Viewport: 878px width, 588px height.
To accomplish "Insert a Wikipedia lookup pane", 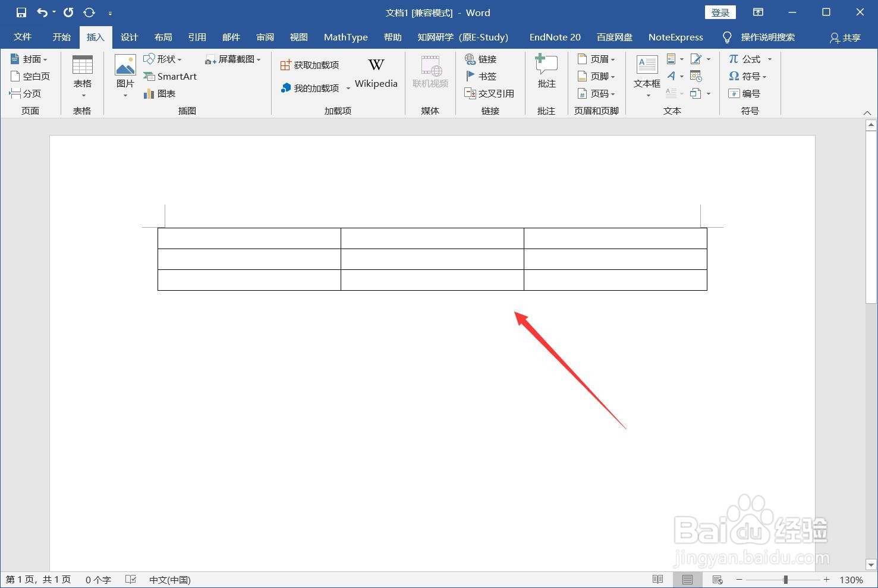I will [x=376, y=73].
